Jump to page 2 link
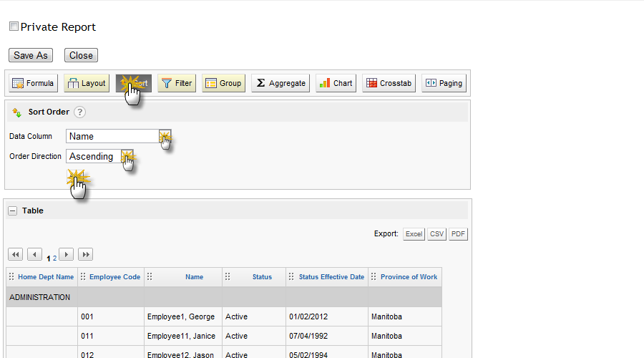Image resolution: width=644 pixels, height=358 pixels. click(x=54, y=258)
